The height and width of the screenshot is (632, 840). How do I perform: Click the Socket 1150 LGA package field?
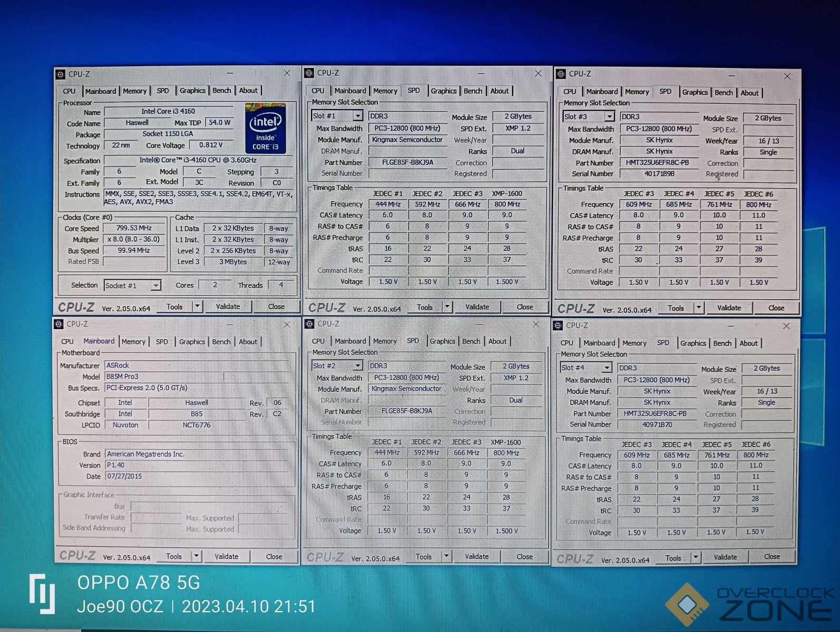pos(168,134)
